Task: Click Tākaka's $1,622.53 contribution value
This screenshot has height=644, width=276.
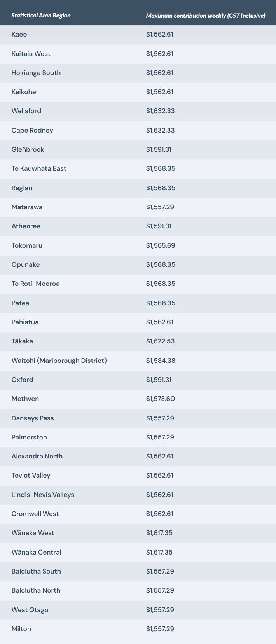Action: tap(160, 341)
